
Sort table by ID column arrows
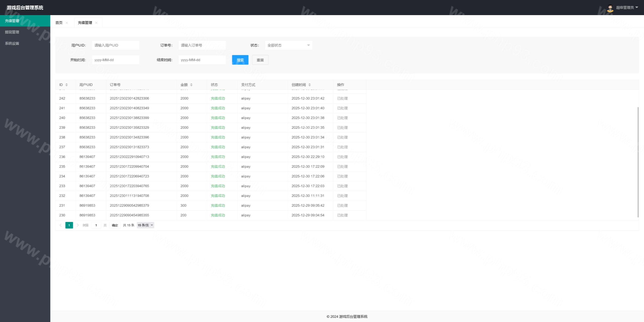click(66, 85)
